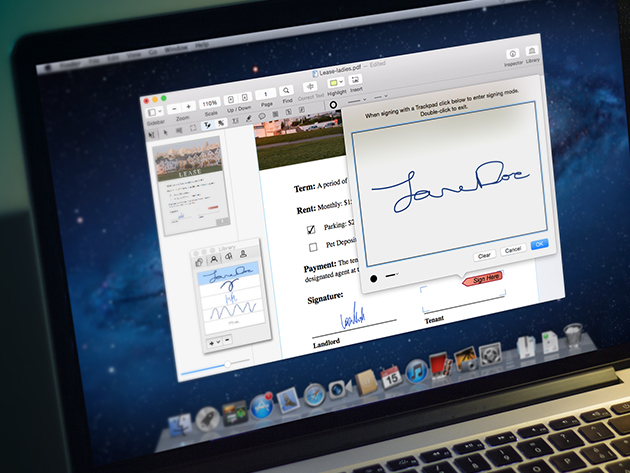Image resolution: width=630 pixels, height=473 pixels.
Task: Uncheck the Parking checkbox
Action: [x=311, y=227]
